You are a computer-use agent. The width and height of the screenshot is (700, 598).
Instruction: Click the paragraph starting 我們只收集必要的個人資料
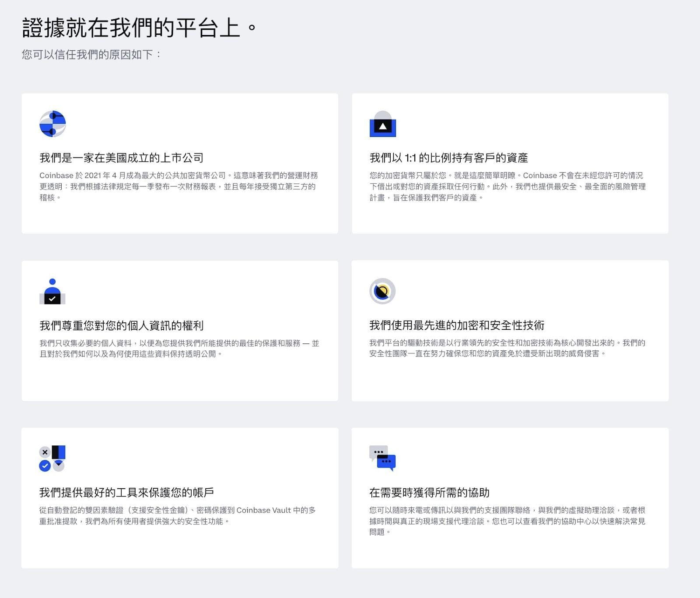[x=179, y=348]
